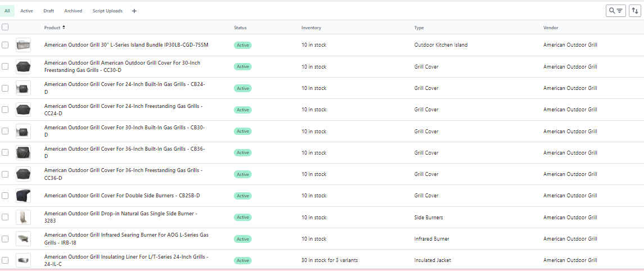The width and height of the screenshot is (644, 271).
Task: Click 'Side Burners' type cell
Action: click(x=428, y=216)
